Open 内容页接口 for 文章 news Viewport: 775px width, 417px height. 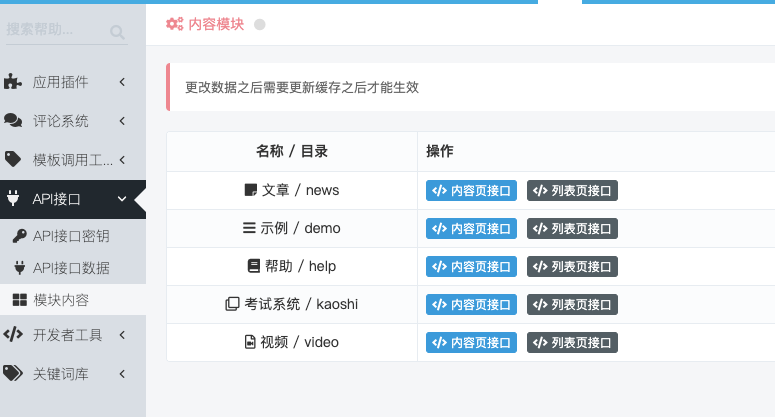point(472,190)
